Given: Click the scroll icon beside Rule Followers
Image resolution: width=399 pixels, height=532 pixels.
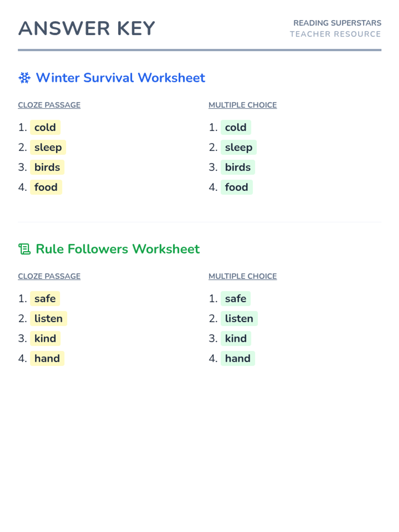Looking at the screenshot, I should 25,249.
